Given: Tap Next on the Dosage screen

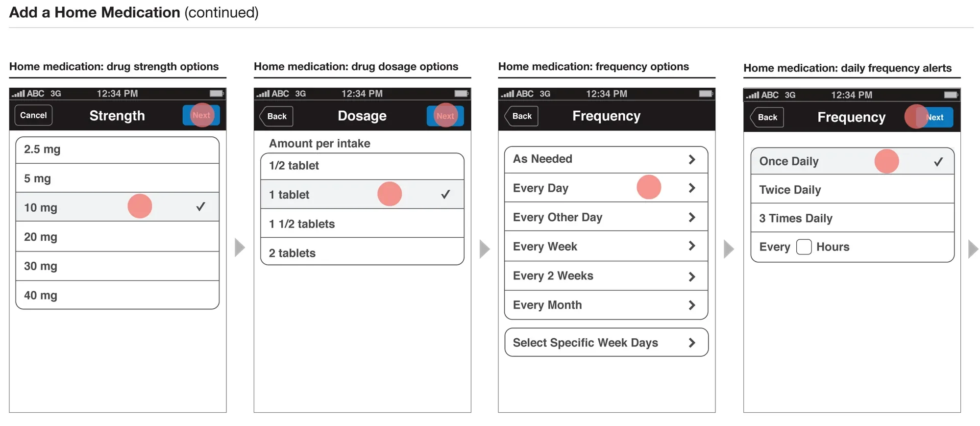Looking at the screenshot, I should pos(445,116).
